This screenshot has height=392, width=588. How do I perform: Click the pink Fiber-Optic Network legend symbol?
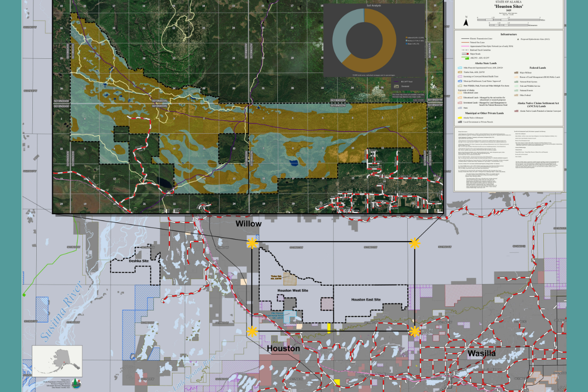tap(465, 46)
